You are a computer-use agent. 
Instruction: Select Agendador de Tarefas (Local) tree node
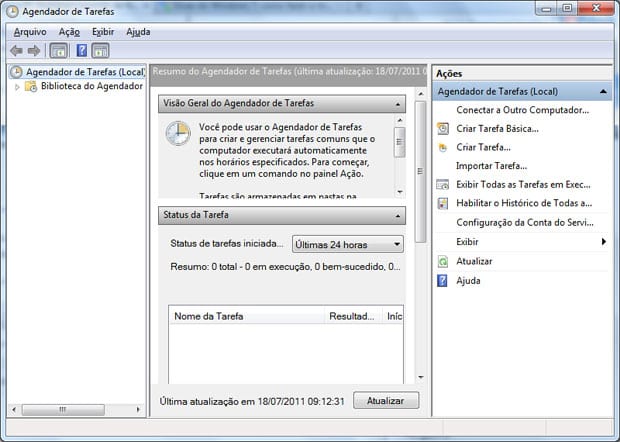point(77,72)
